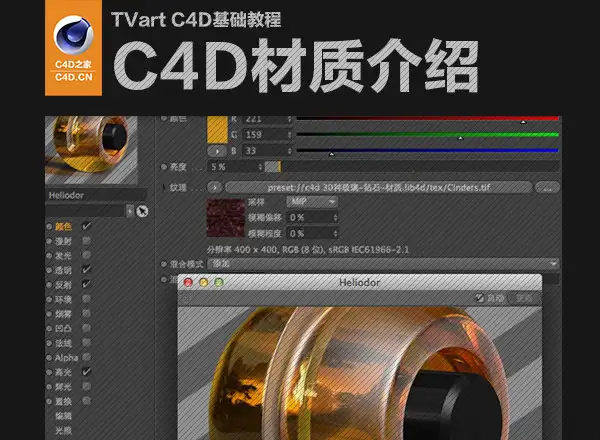Screen dimensions: 600x440
Task: Click the R value field showing 221
Action: [265, 119]
